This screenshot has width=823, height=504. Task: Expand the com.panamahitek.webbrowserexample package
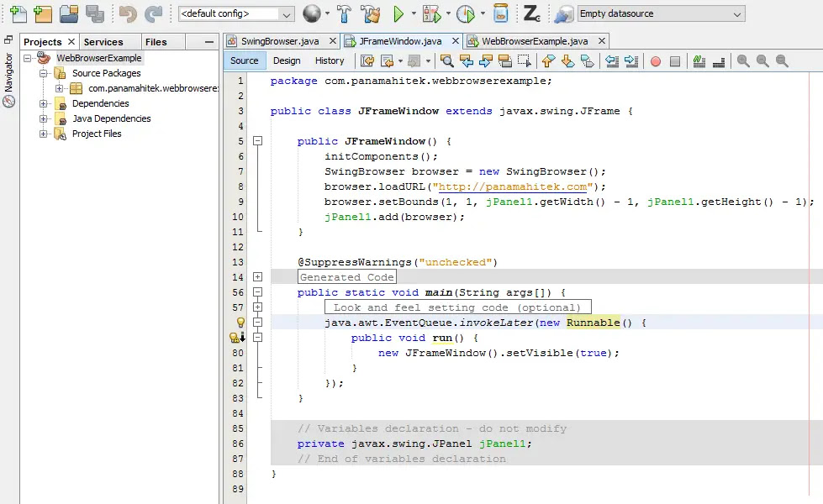[60, 88]
